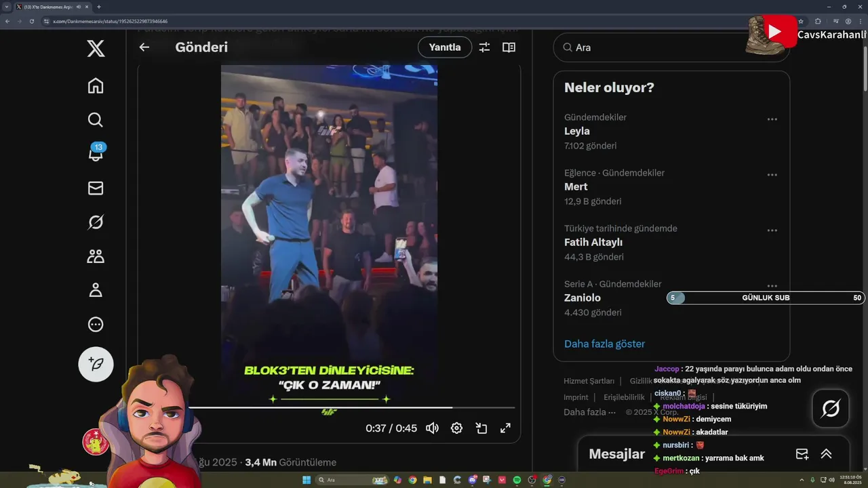Open Chrome tab search dropdown
Image resolution: width=868 pixels, height=488 pixels.
(x=7, y=7)
